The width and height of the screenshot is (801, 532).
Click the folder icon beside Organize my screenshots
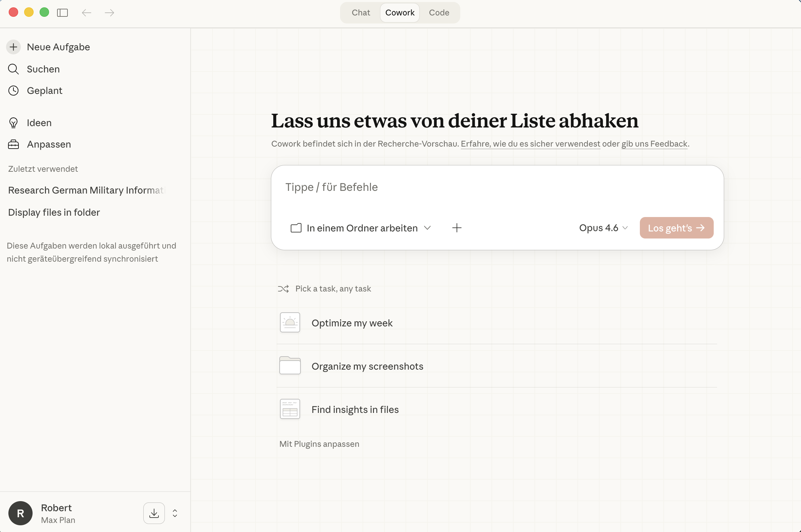(289, 365)
